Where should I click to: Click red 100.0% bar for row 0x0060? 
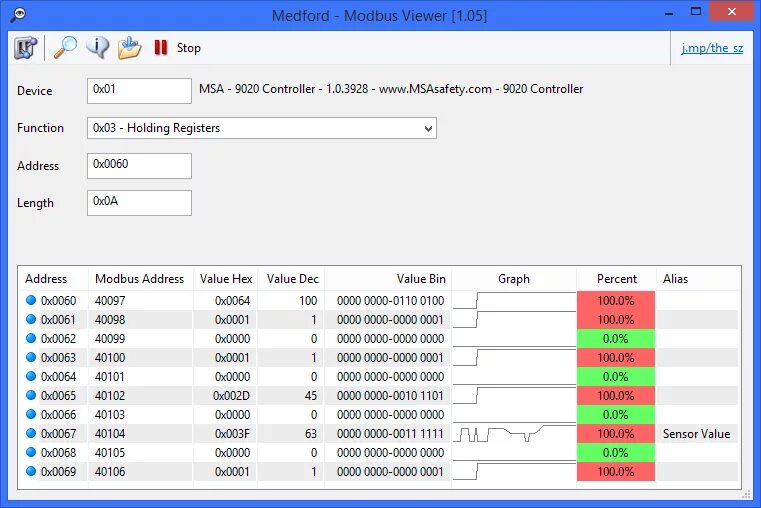click(x=616, y=301)
